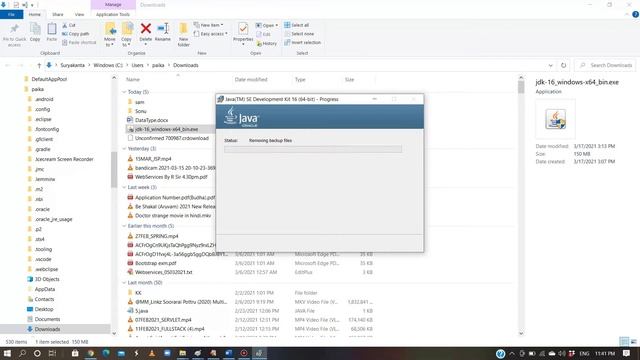This screenshot has height=360, width=640.
Task: Click Select all in the ribbon
Action: pyautogui.click(x=297, y=25)
